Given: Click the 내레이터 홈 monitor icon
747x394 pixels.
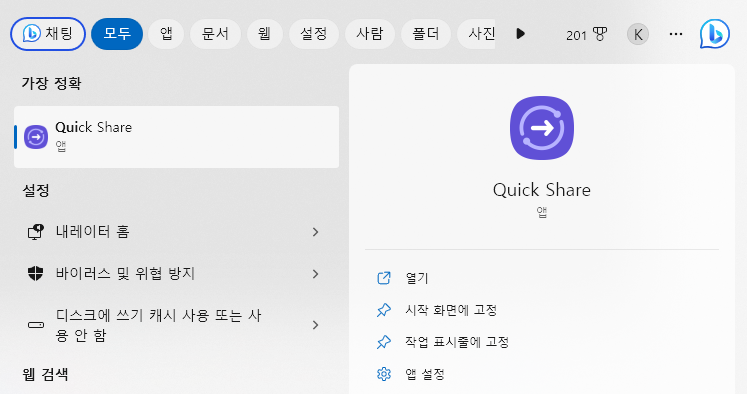Looking at the screenshot, I should pyautogui.click(x=35, y=232).
